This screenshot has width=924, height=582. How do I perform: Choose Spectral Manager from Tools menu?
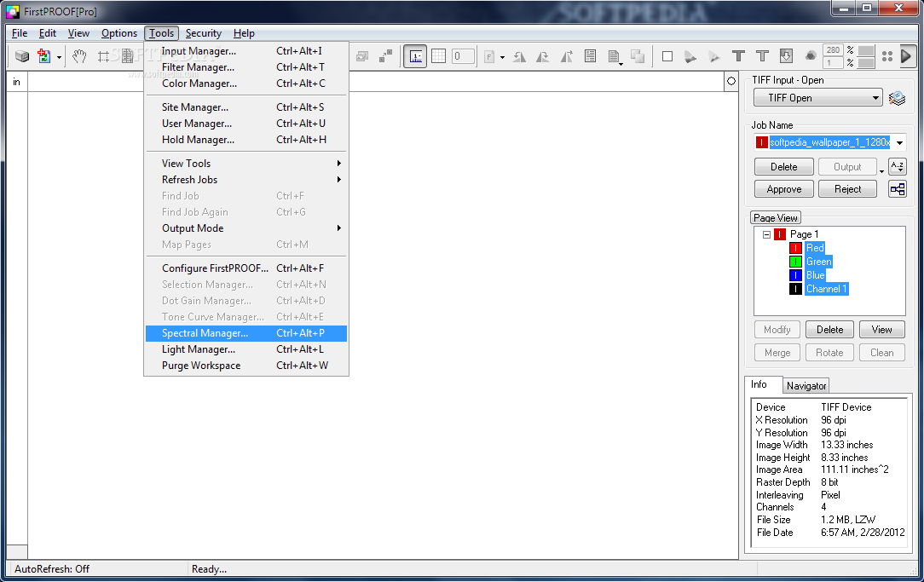point(245,333)
